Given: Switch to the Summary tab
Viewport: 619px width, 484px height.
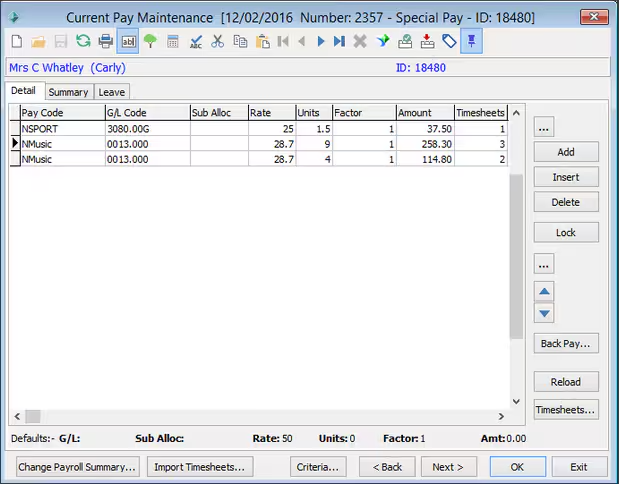Looking at the screenshot, I should (68, 92).
